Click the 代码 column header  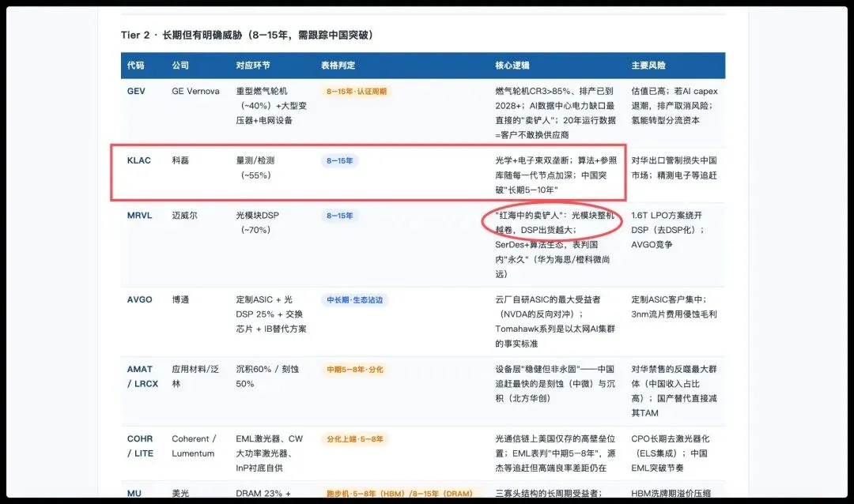pos(136,66)
